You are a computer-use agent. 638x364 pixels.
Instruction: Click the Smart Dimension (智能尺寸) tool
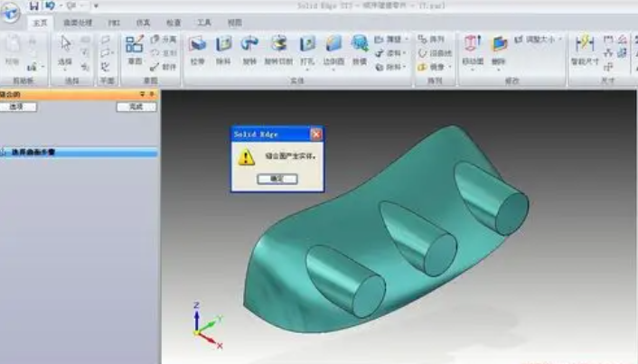[584, 49]
